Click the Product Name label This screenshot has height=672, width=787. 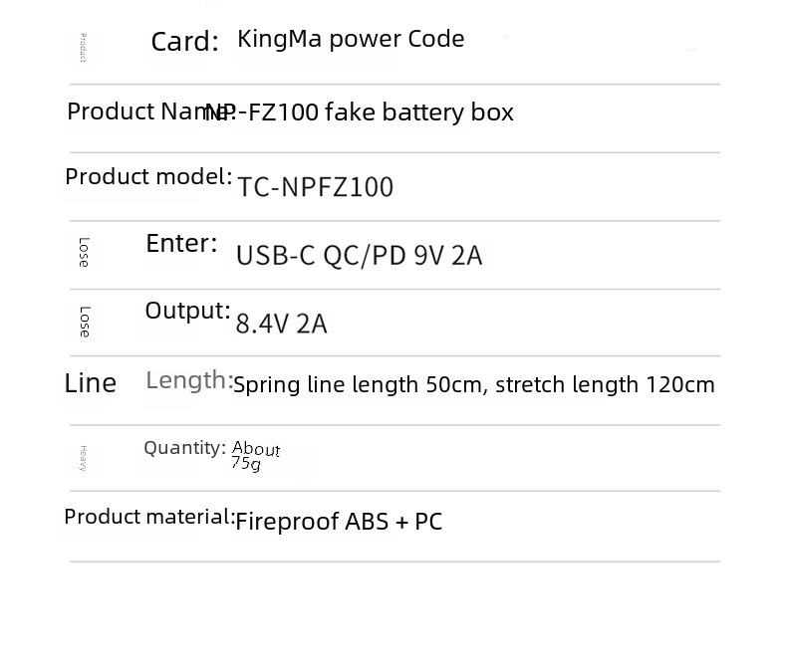tap(150, 112)
